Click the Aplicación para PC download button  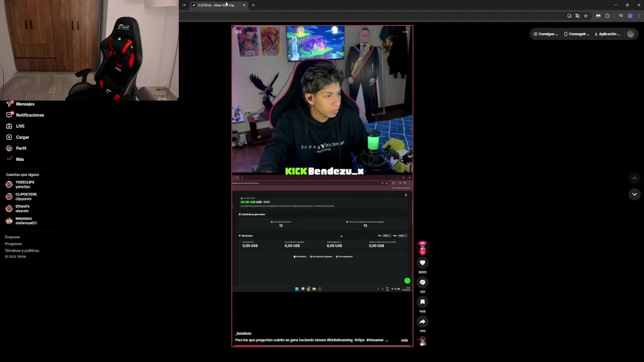point(607,34)
